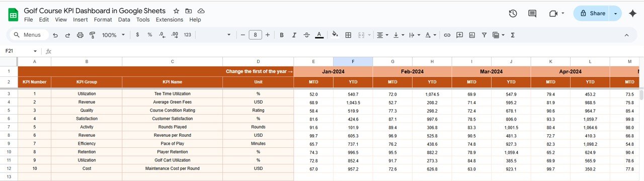Start a video call with camera icon
Image resolution: width=644 pixels, height=181 pixels.
tap(553, 14)
